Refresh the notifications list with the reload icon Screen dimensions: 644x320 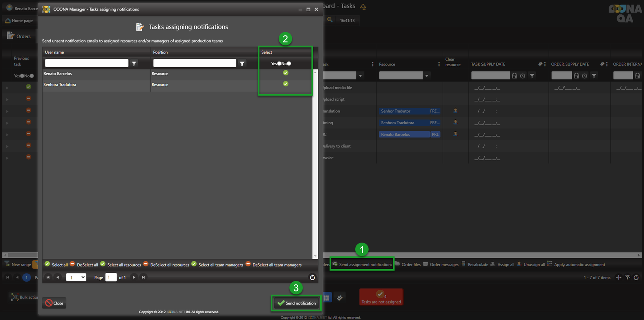[312, 277]
